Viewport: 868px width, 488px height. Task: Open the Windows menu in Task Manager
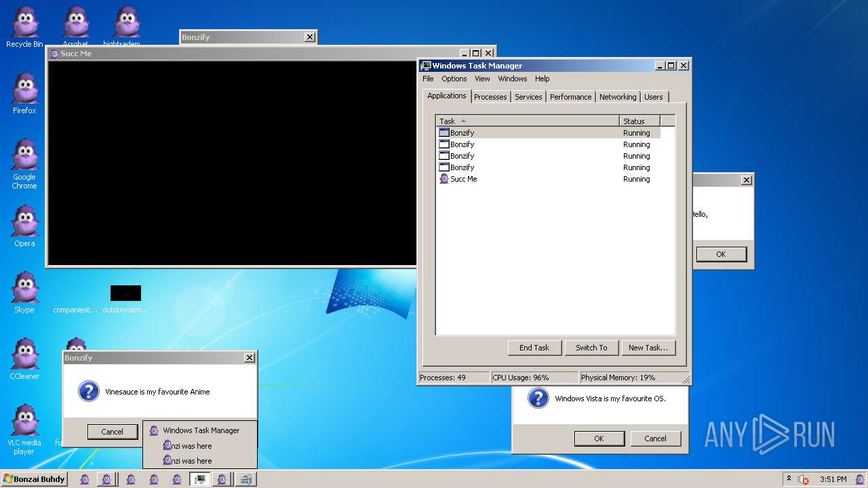tap(513, 79)
